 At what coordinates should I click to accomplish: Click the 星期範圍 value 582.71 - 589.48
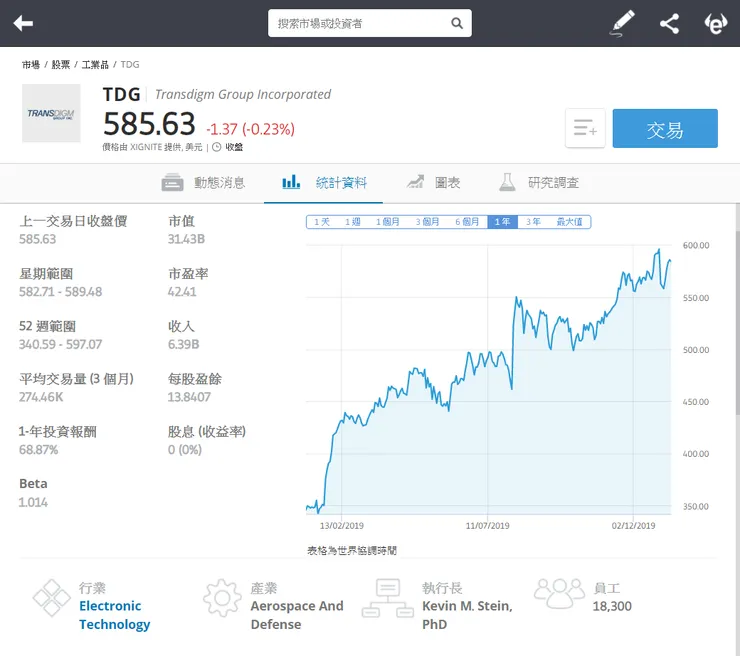pyautogui.click(x=60, y=292)
